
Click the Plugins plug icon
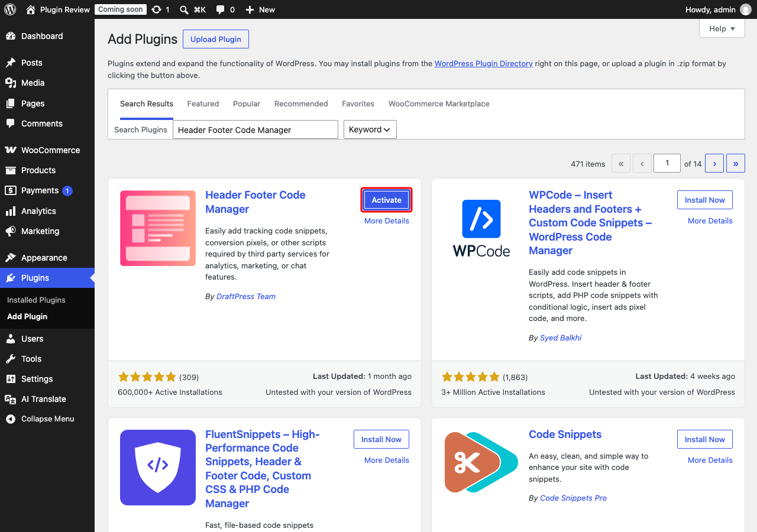[x=11, y=278]
